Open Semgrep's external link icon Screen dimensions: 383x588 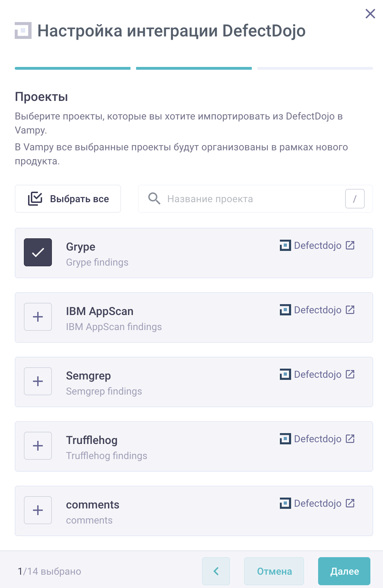pos(350,374)
